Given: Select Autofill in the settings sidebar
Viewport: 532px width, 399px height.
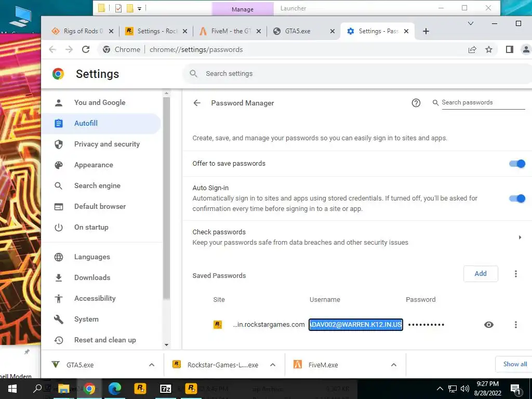Looking at the screenshot, I should [101, 123].
